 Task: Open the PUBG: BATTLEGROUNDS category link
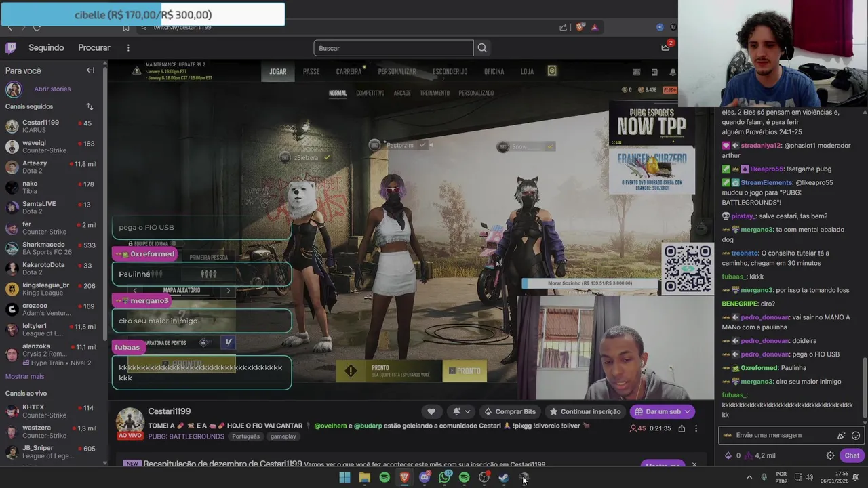coord(186,436)
